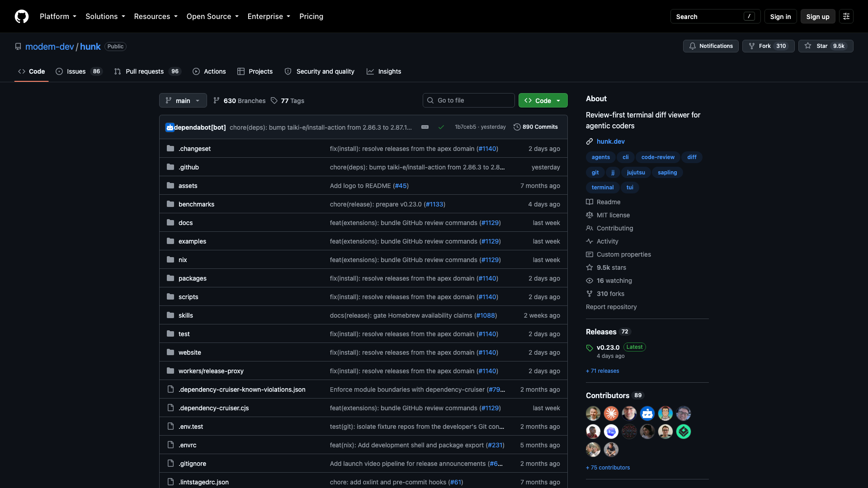
Task: Switch to the Pull requests tab
Action: point(147,71)
